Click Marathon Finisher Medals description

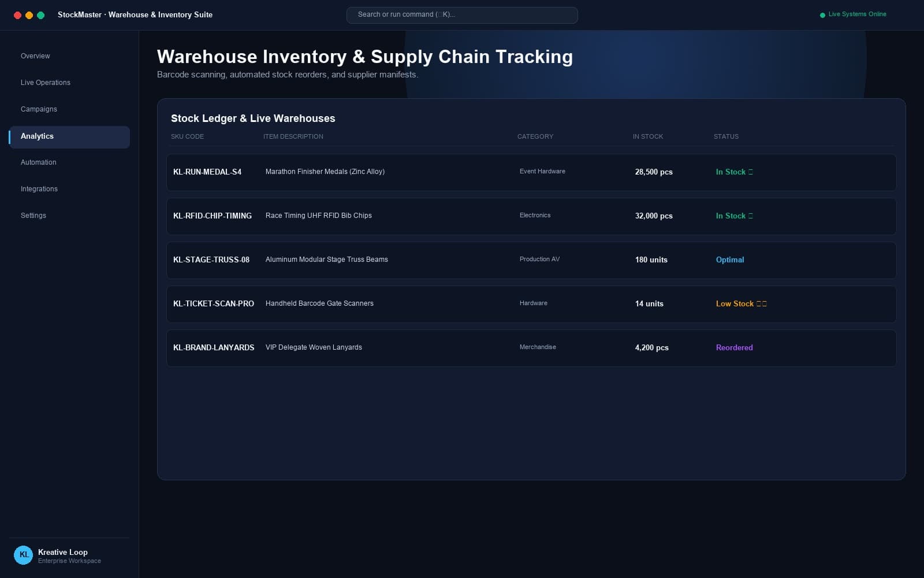(325, 172)
